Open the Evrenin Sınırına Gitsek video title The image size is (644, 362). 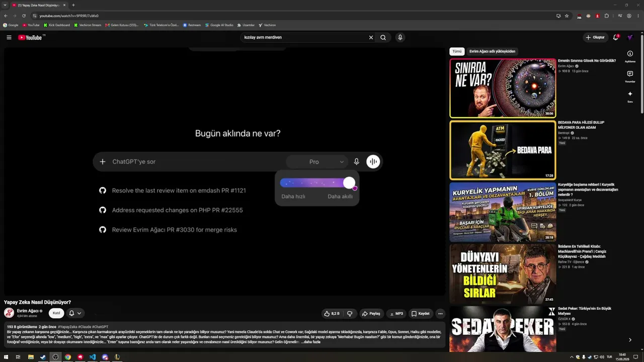pos(587,61)
